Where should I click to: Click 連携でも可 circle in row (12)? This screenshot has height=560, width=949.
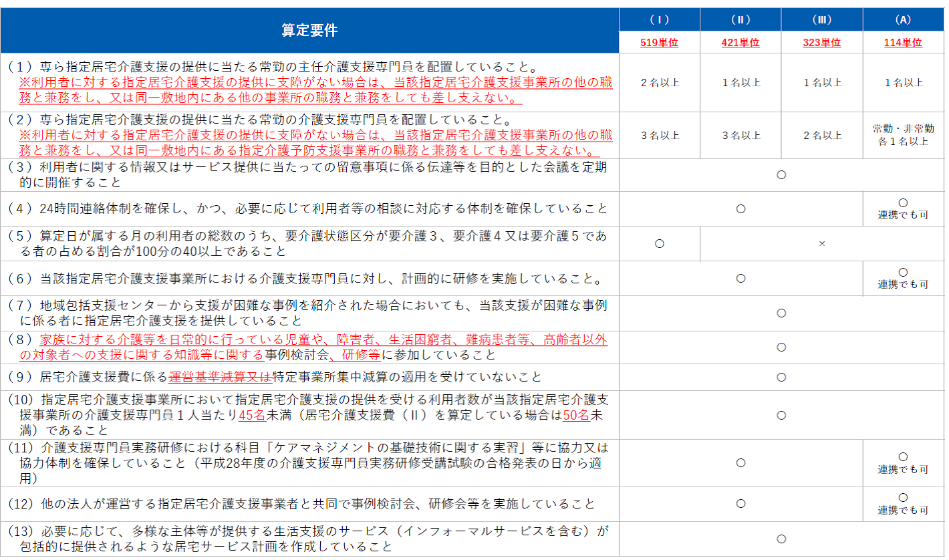(x=903, y=498)
